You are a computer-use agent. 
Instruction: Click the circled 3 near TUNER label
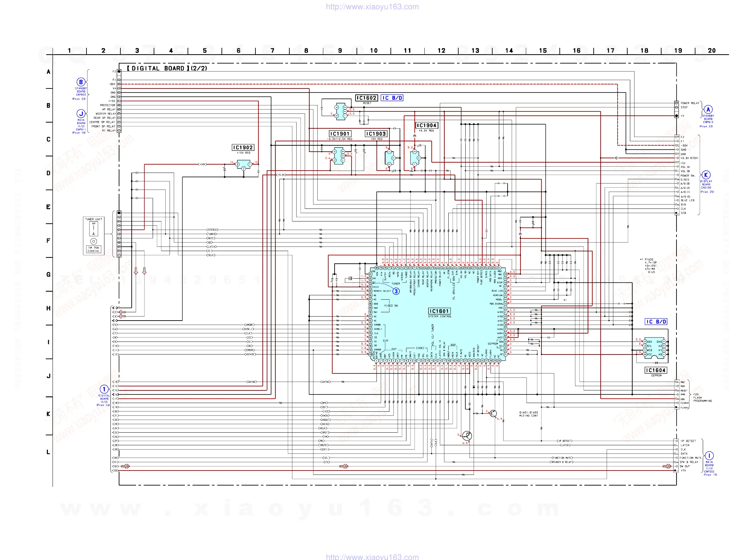pos(396,291)
